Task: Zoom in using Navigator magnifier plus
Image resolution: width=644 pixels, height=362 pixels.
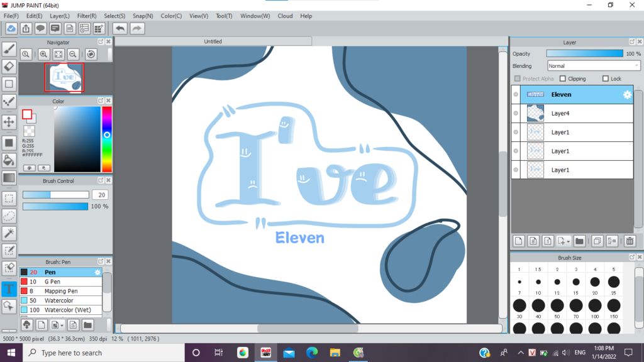Action: tap(43, 54)
